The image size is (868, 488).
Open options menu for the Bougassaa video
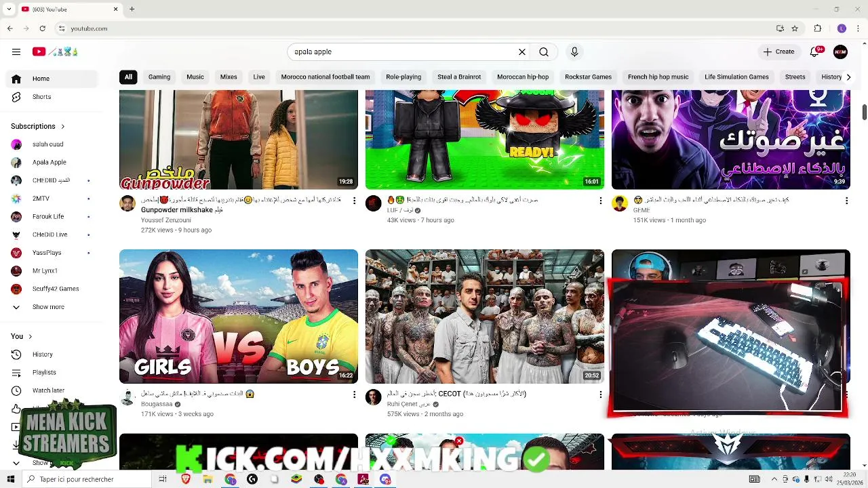point(354,394)
